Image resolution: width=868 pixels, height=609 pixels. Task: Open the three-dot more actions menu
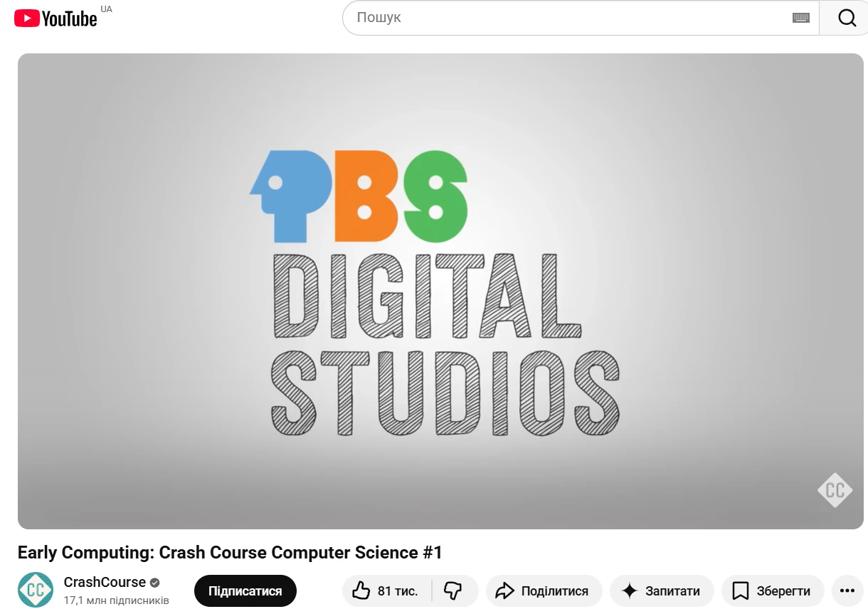tap(847, 591)
